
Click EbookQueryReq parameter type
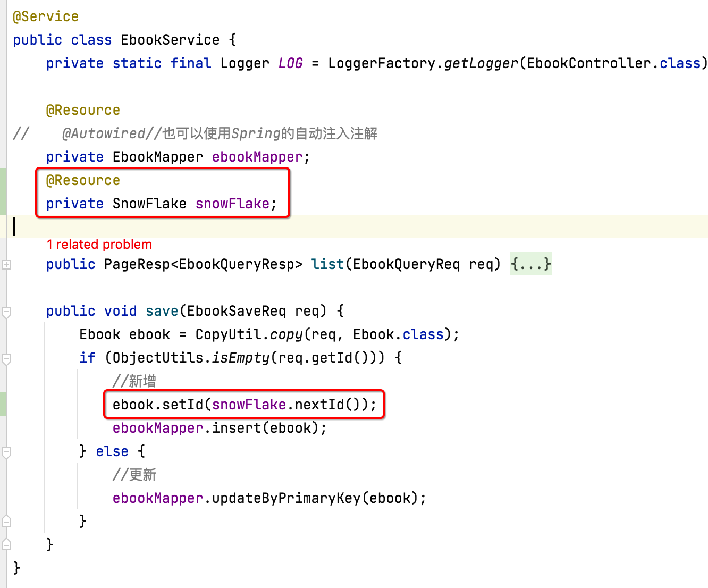pyautogui.click(x=407, y=264)
